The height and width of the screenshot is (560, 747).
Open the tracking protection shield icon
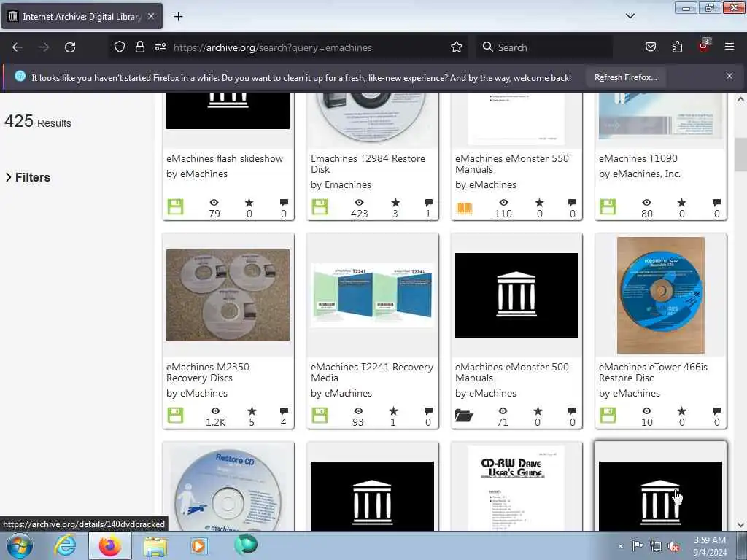click(120, 47)
